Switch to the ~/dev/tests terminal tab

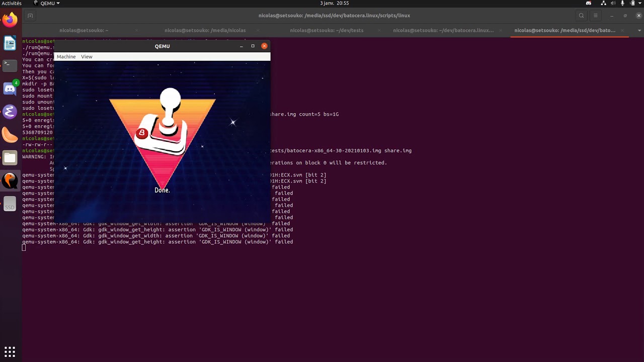tap(327, 30)
